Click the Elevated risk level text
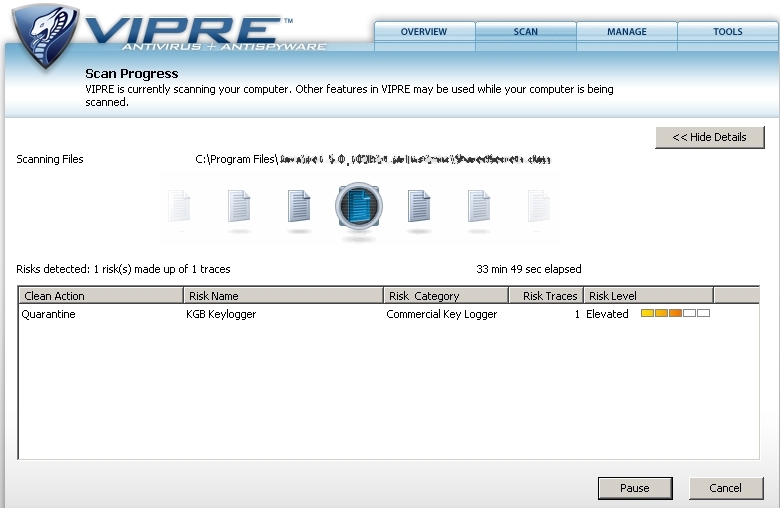780x508 pixels. (x=607, y=314)
